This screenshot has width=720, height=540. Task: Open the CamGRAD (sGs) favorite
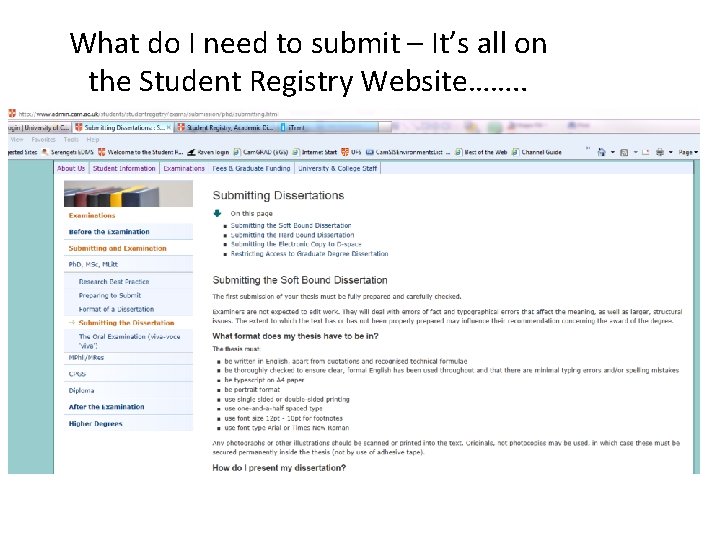(260, 152)
